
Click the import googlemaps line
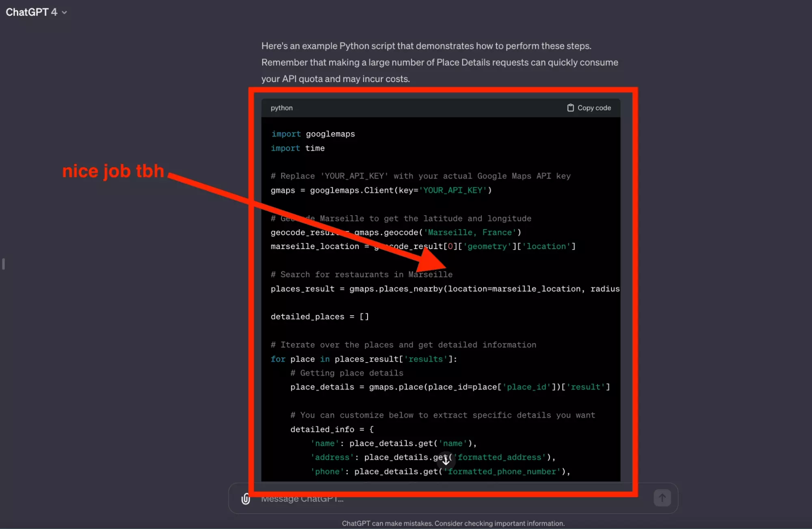tap(313, 134)
